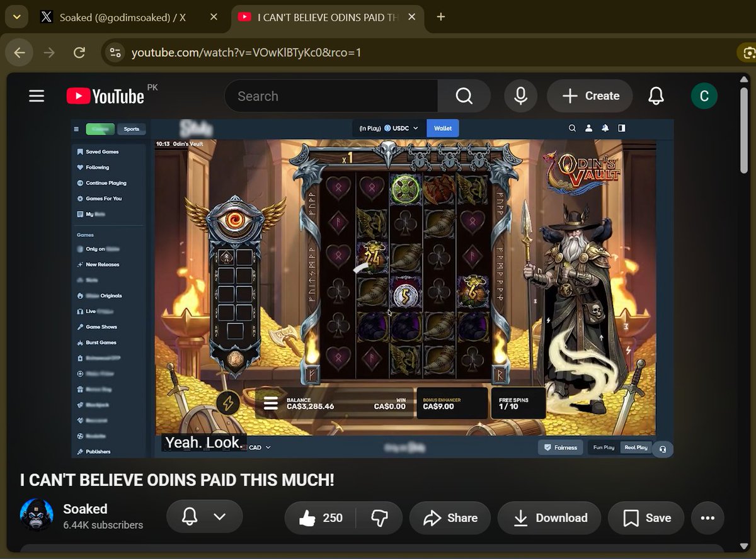Like the video with thumbs up
Viewport: 756px width, 559px height.
click(321, 517)
